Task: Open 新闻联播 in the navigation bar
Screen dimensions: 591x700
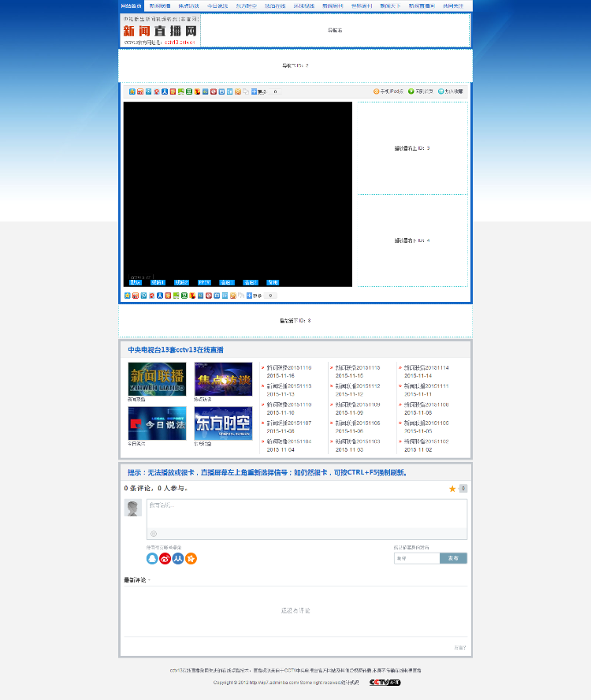Action: [x=160, y=6]
